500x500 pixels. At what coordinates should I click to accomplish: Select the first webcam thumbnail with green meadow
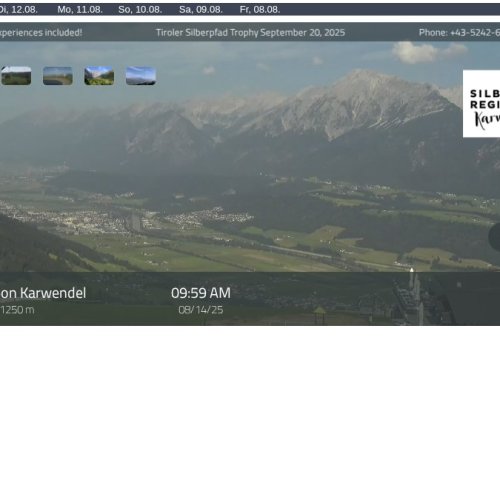pyautogui.click(x=16, y=76)
